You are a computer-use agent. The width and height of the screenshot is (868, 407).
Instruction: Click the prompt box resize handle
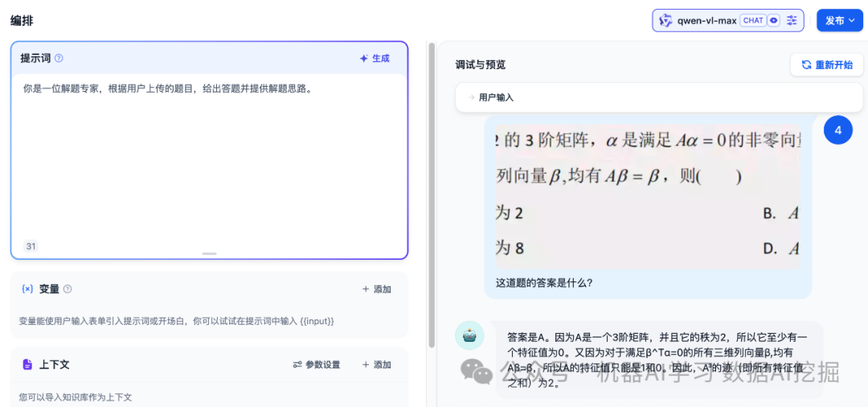pyautogui.click(x=209, y=253)
